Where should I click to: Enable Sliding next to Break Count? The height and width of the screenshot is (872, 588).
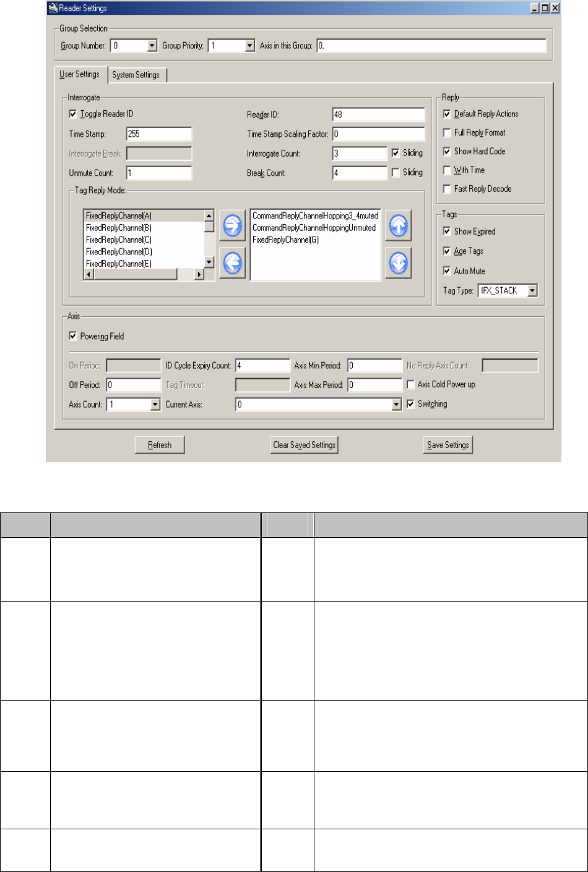point(396,173)
